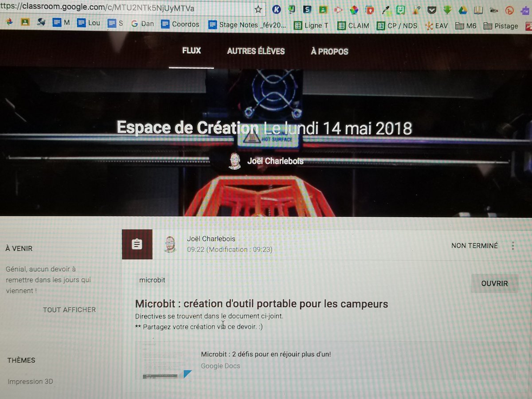The height and width of the screenshot is (399, 532).
Task: Open the M document bookmark
Action: [61, 22]
